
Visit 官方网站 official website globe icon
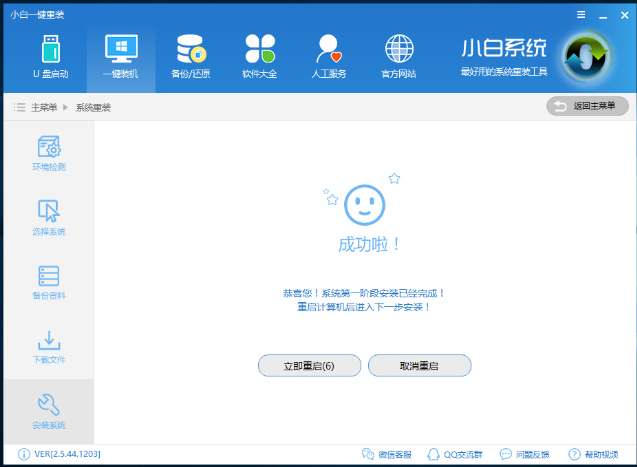pyautogui.click(x=399, y=56)
